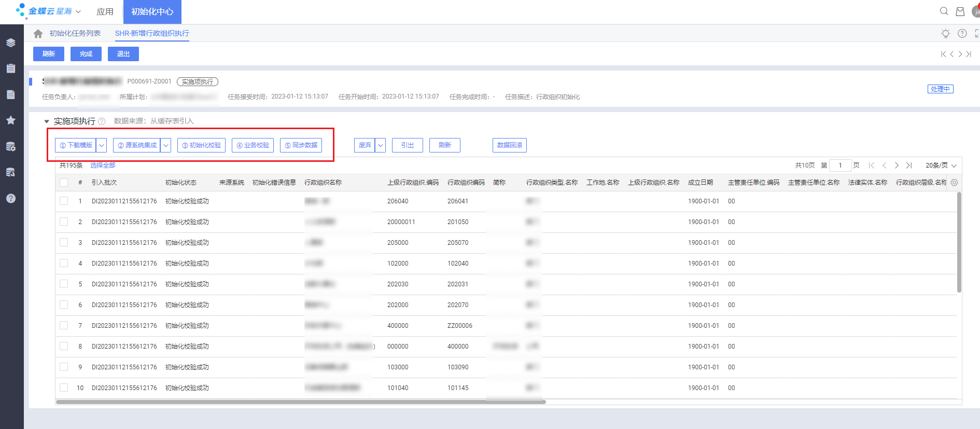Viewport: 980px width, 429px height.
Task: Open the help question mark icon in the top right
Action: pyautogui.click(x=962, y=34)
